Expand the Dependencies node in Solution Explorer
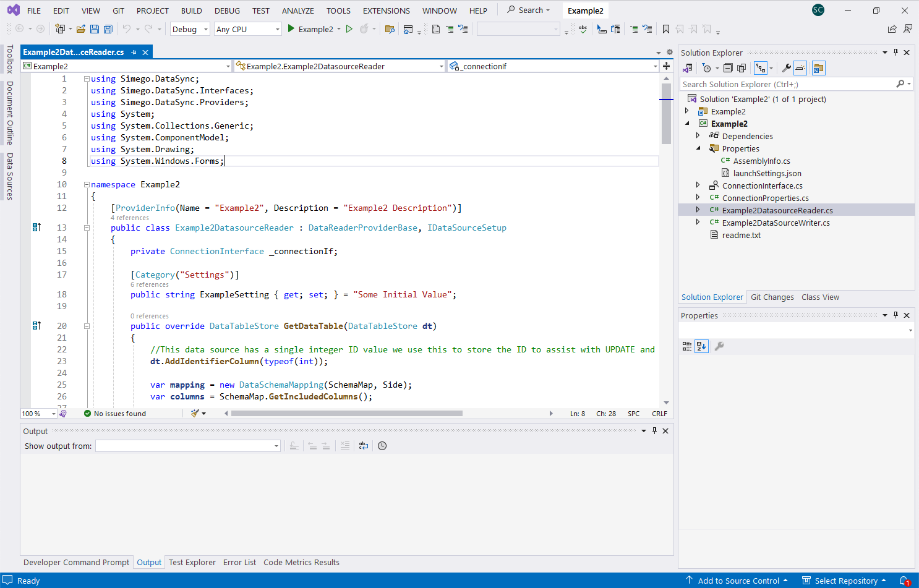Viewport: 919px width, 588px height. coord(698,136)
